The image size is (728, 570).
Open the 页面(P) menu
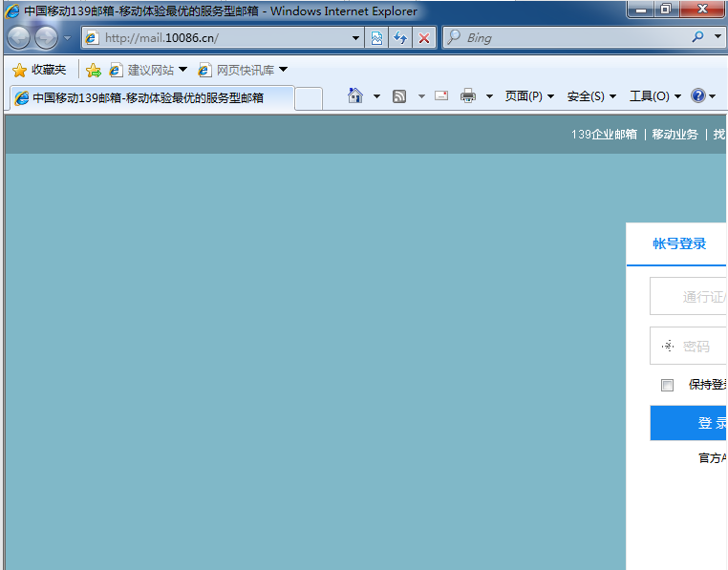529,96
